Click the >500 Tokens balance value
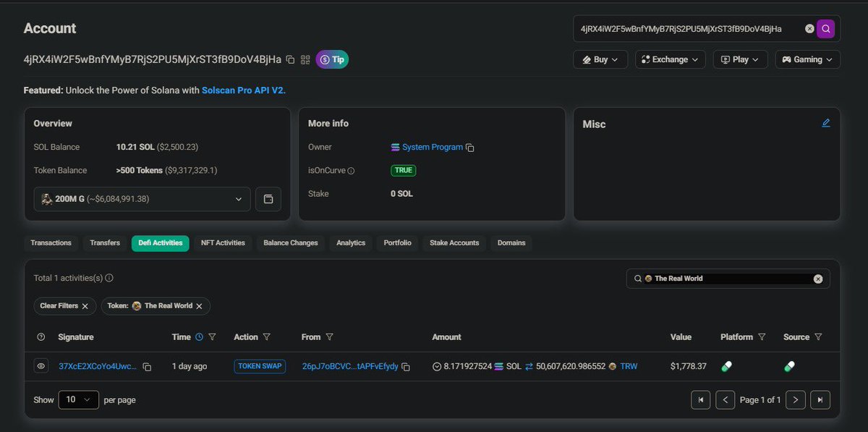868x432 pixels. (x=140, y=171)
